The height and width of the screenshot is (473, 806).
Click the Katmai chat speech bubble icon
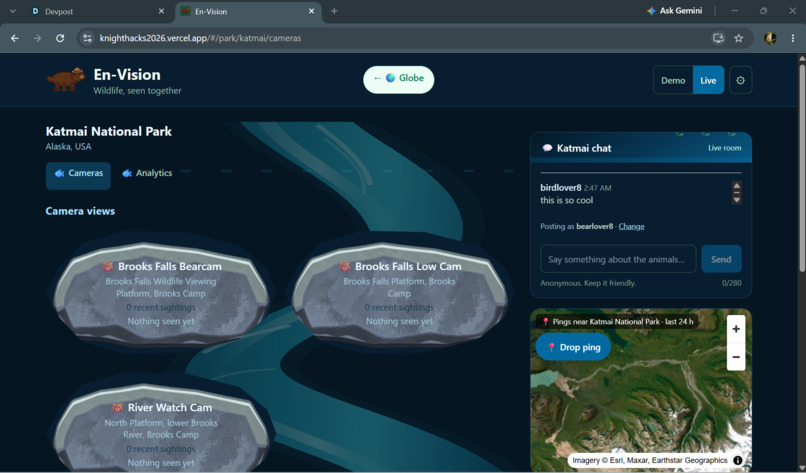[x=547, y=148]
